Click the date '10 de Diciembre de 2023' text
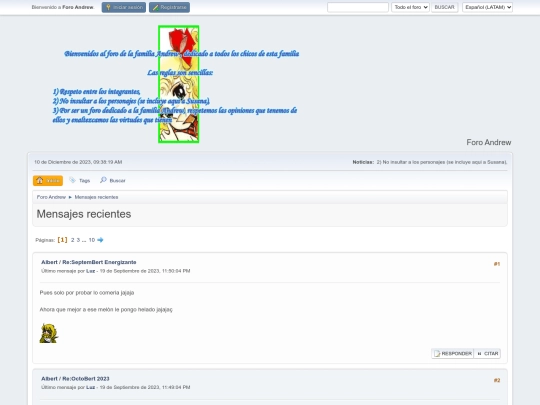Screen dimensions: 540x405 [x=78, y=162]
